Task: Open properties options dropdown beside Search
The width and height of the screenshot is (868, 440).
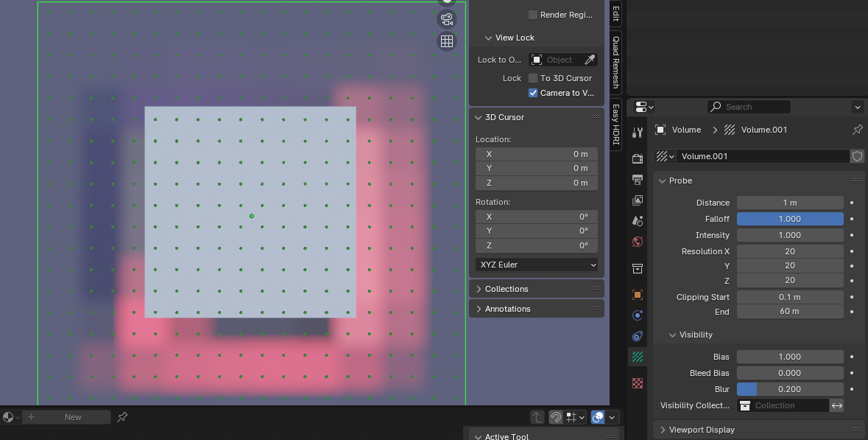Action: pos(858,107)
